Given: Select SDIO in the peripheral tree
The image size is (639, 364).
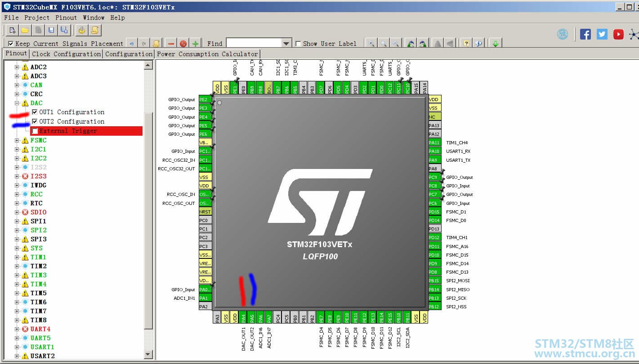Looking at the screenshot, I should tap(39, 212).
